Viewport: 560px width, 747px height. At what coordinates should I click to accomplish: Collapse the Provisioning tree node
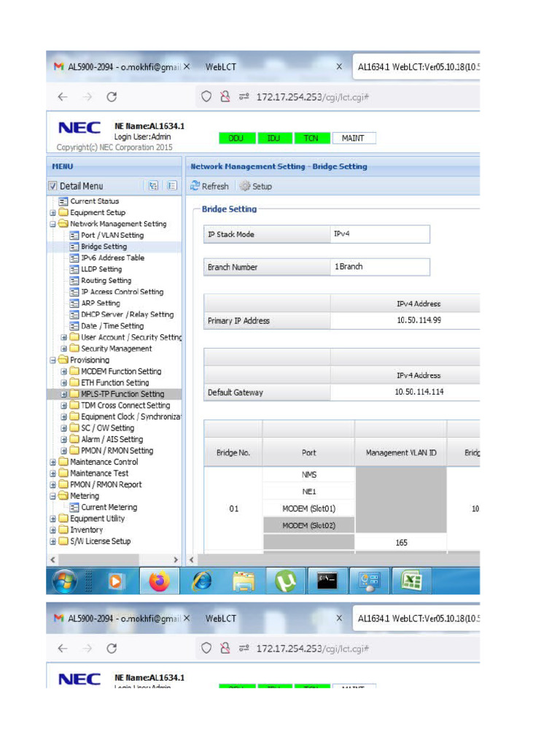(x=53, y=360)
